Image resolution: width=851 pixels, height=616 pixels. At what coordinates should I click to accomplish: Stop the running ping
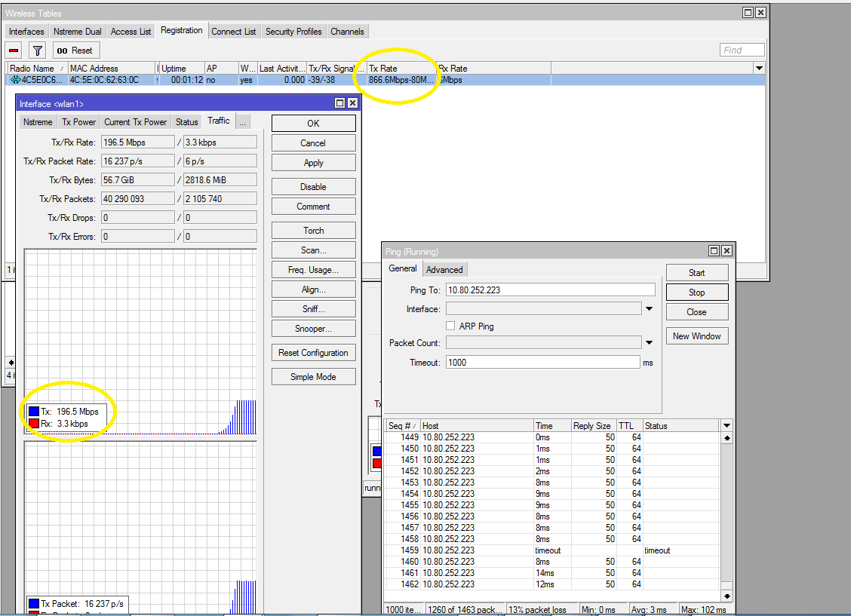[x=696, y=293]
